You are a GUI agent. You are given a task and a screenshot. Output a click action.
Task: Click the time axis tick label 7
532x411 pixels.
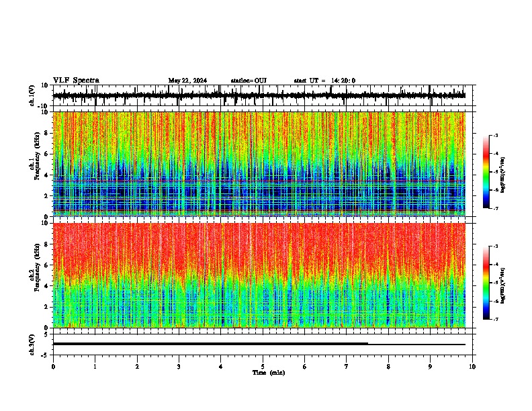[x=347, y=367]
